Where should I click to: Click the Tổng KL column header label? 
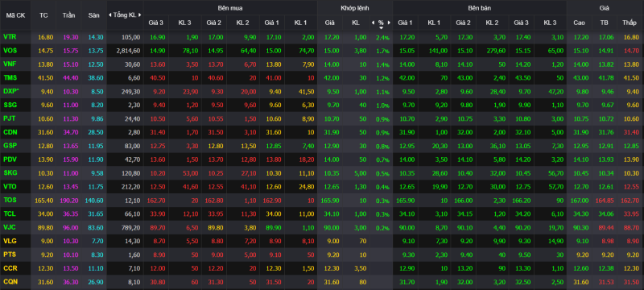125,15
